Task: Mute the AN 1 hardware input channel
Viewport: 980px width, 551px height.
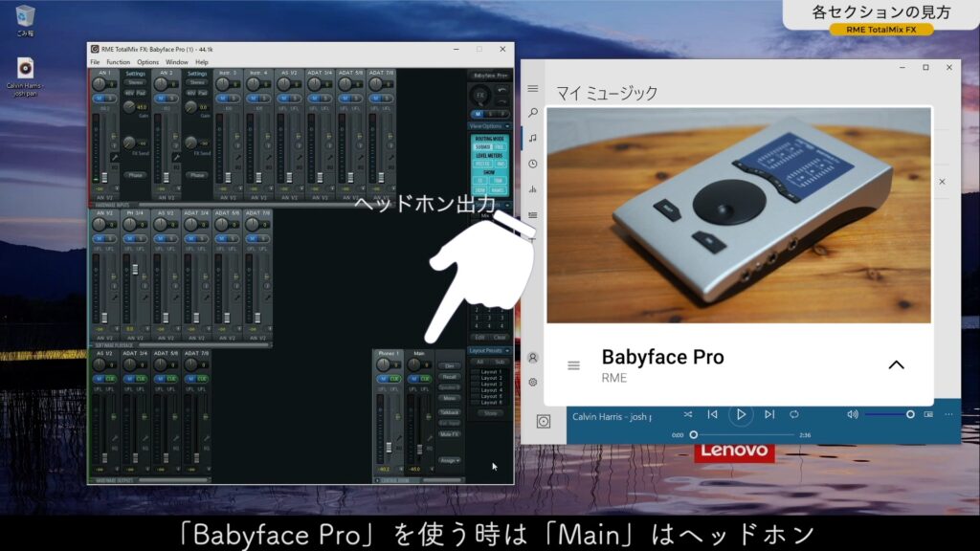Action: (x=100, y=99)
